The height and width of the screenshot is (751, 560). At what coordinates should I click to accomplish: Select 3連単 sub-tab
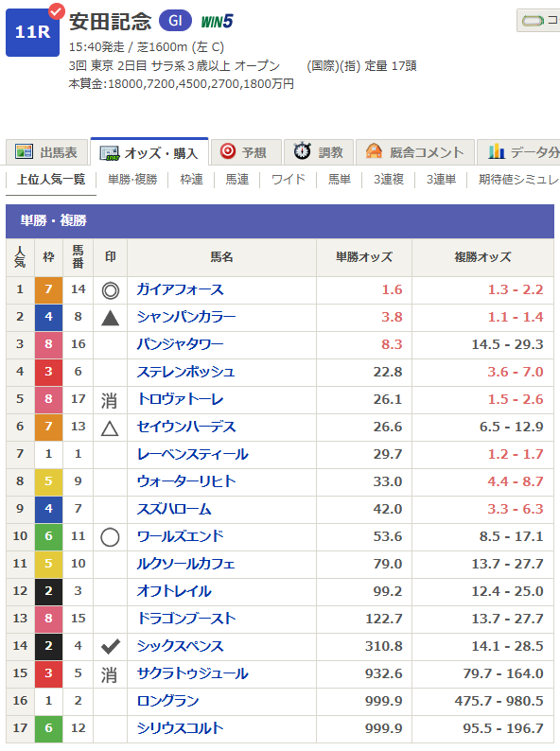click(441, 180)
